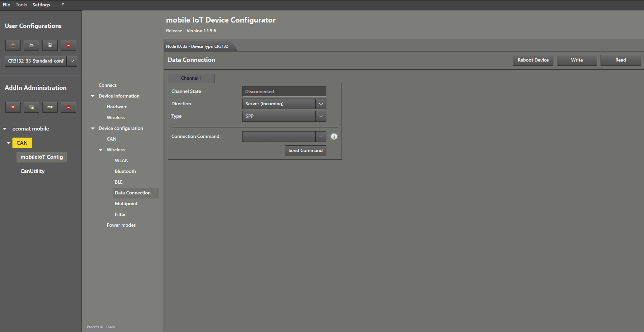Open the Tools menu

(21, 5)
